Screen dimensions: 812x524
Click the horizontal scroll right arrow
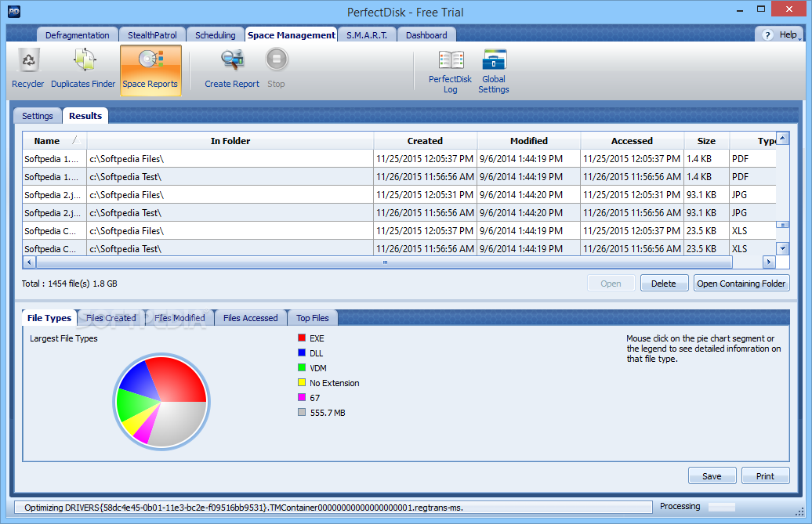click(769, 262)
